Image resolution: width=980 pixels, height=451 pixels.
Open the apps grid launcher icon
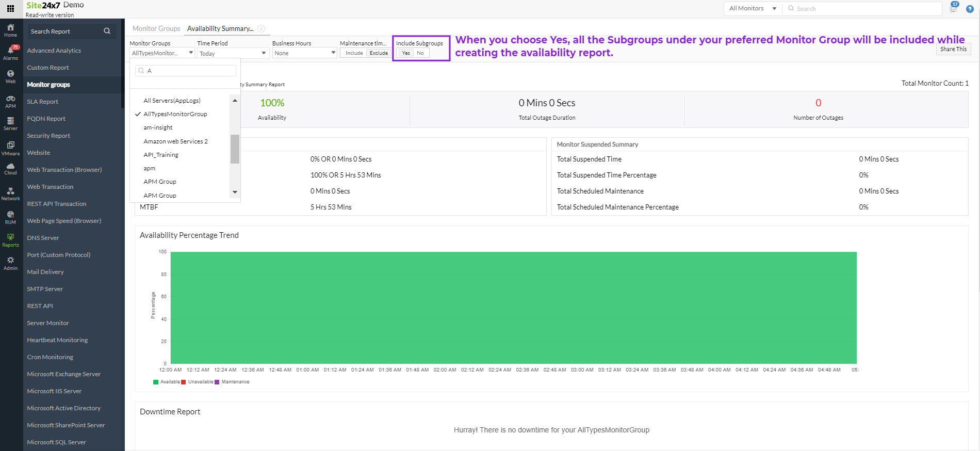pyautogui.click(x=10, y=8)
